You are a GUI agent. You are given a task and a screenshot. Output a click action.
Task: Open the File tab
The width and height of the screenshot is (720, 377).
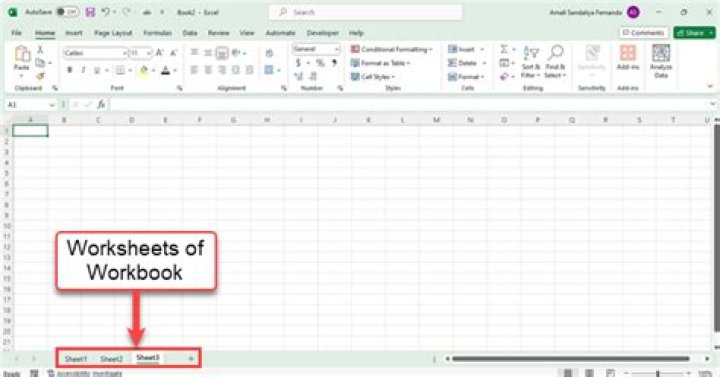click(x=17, y=33)
